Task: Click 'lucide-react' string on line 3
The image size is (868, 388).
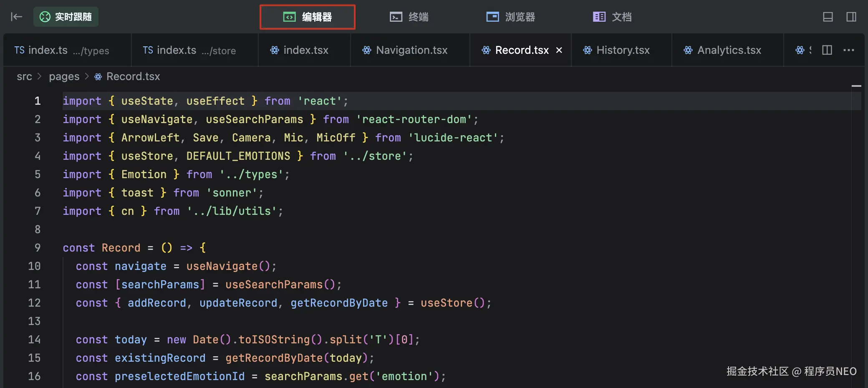Action: click(x=453, y=138)
